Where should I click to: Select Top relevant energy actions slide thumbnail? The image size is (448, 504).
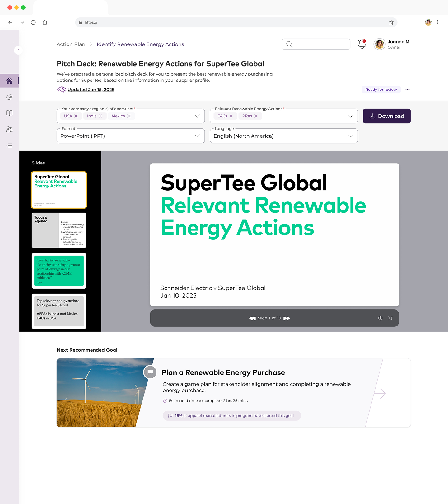(59, 311)
